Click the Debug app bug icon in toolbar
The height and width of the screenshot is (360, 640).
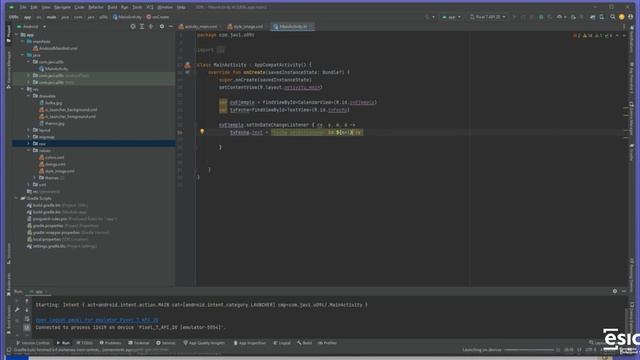click(541, 17)
